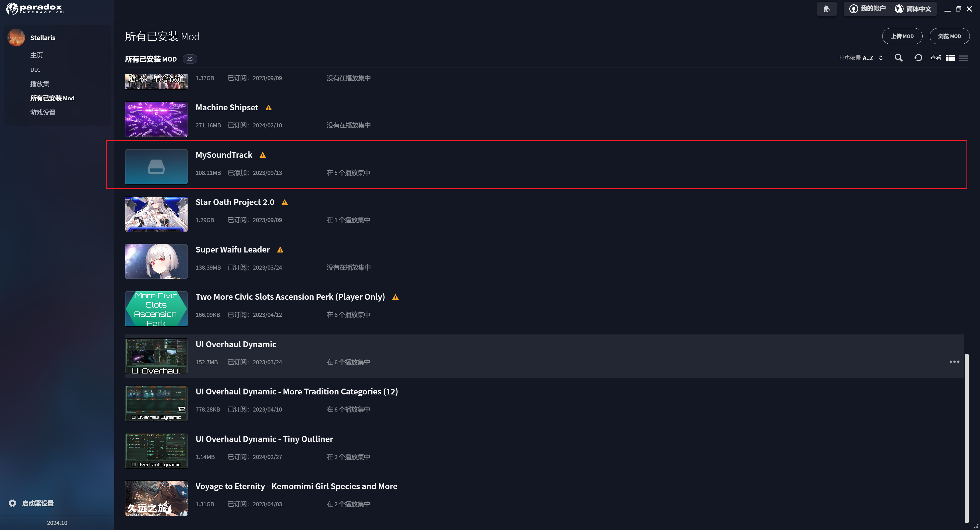Click the 浏览MOD button
Viewport: 980px width, 530px height.
pyautogui.click(x=949, y=36)
